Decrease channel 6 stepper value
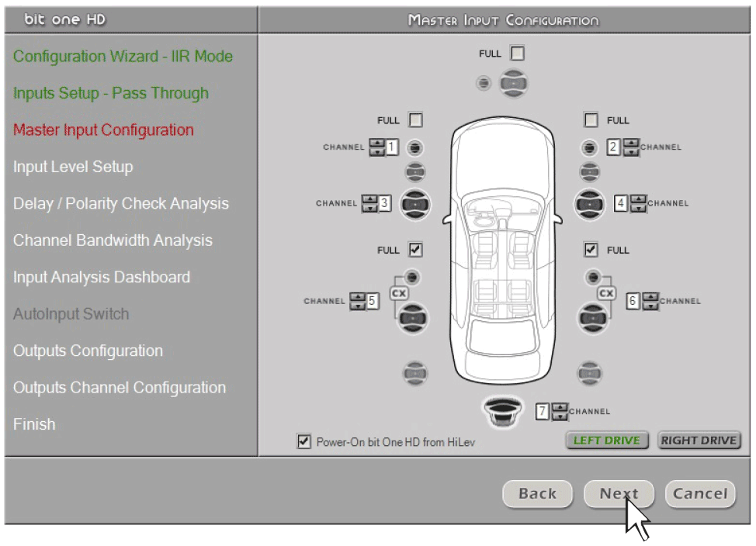The height and width of the screenshot is (546, 756). point(650,305)
